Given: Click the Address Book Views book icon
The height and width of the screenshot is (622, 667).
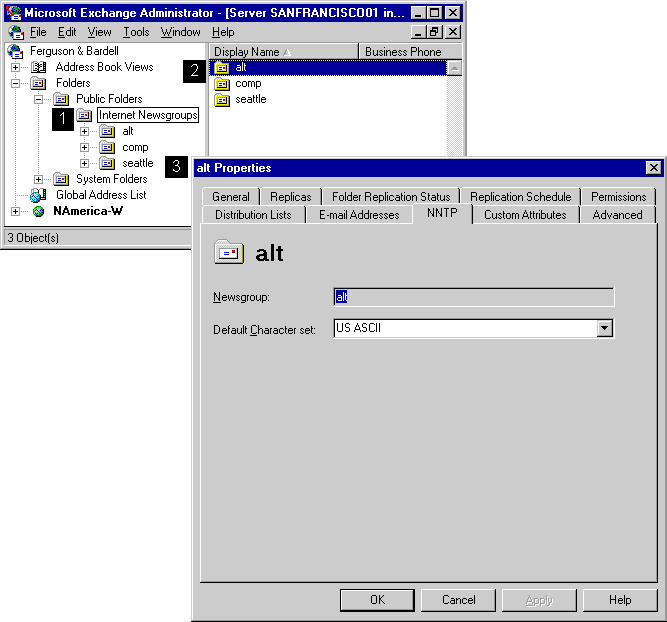Looking at the screenshot, I should click(x=39, y=67).
